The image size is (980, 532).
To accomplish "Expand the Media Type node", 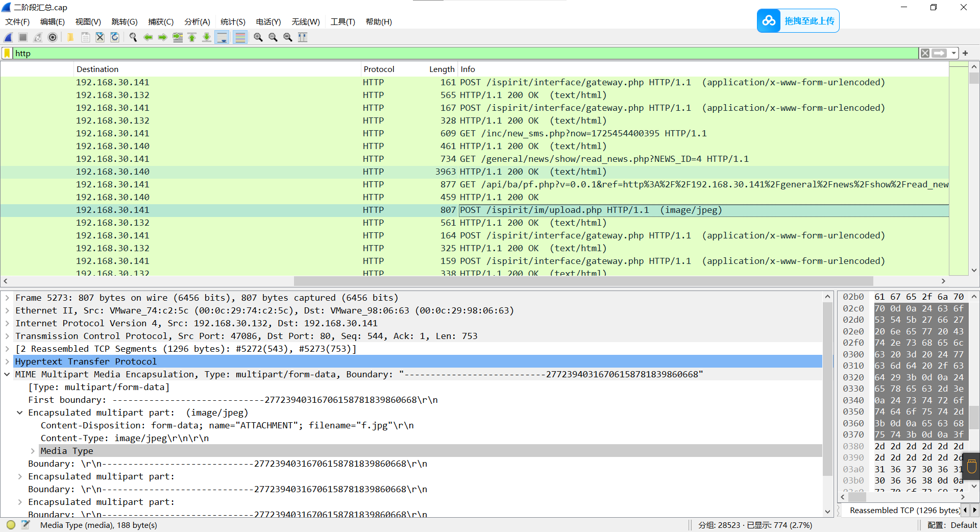I will point(33,451).
